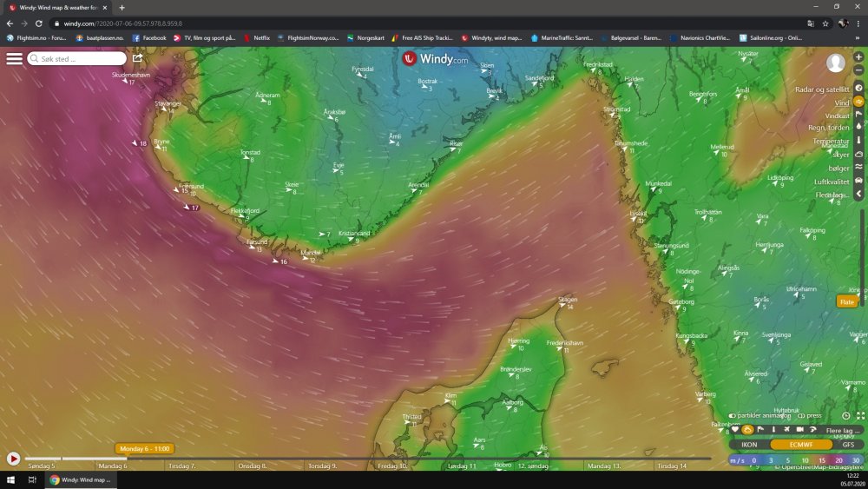The height and width of the screenshot is (489, 868).
Task: Open Chrome three-dot menu
Action: pyautogui.click(x=858, y=23)
